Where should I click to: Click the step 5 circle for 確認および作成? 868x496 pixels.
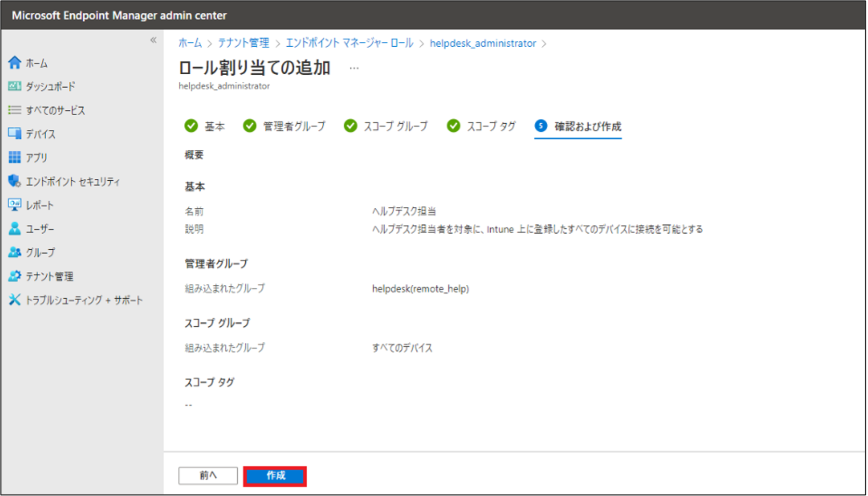tap(541, 126)
